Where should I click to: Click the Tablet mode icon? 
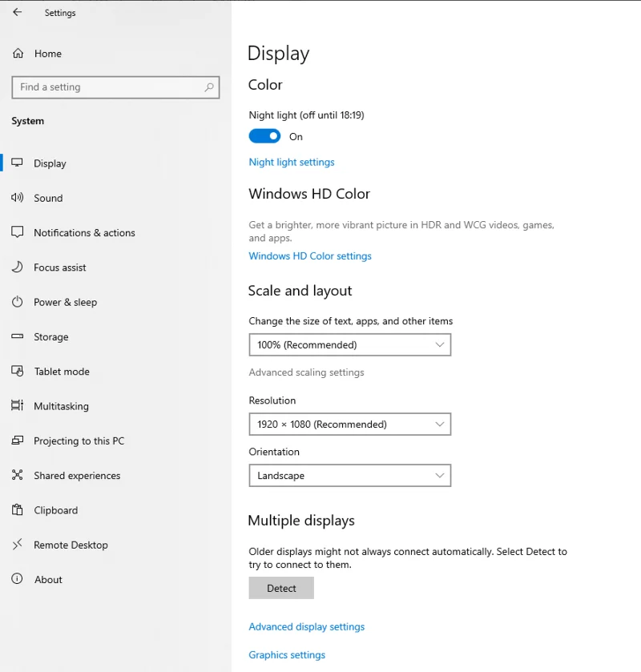(17, 371)
